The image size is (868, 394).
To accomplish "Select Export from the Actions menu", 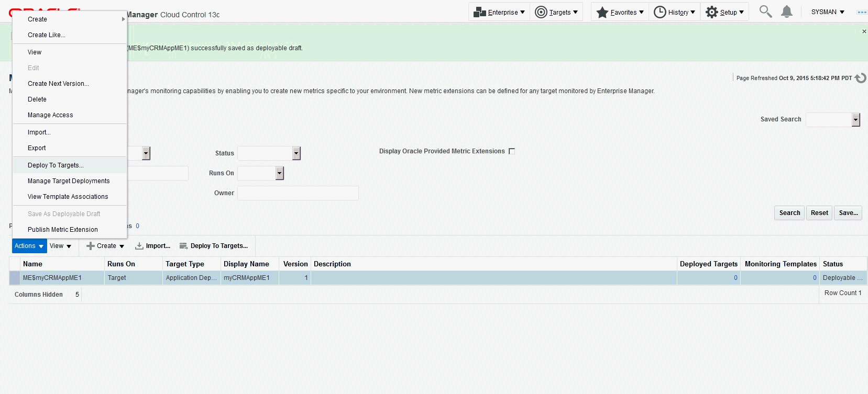I will coord(70,148).
